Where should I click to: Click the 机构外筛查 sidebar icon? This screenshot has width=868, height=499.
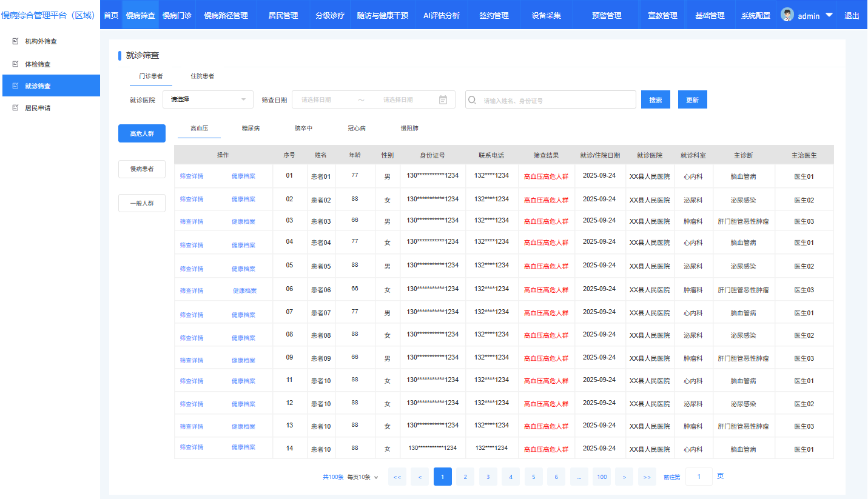16,41
